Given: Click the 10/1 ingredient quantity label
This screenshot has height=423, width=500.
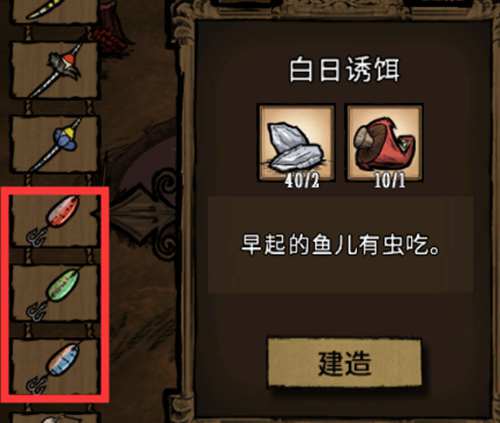Looking at the screenshot, I should (x=390, y=181).
